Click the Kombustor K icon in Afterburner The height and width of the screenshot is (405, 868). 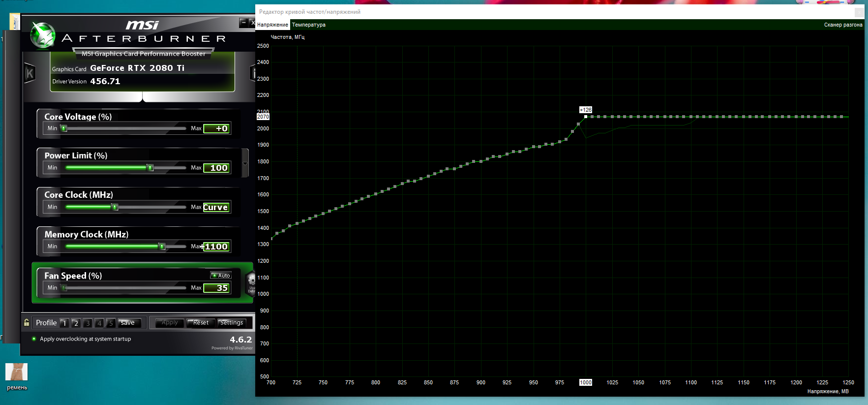pos(30,74)
